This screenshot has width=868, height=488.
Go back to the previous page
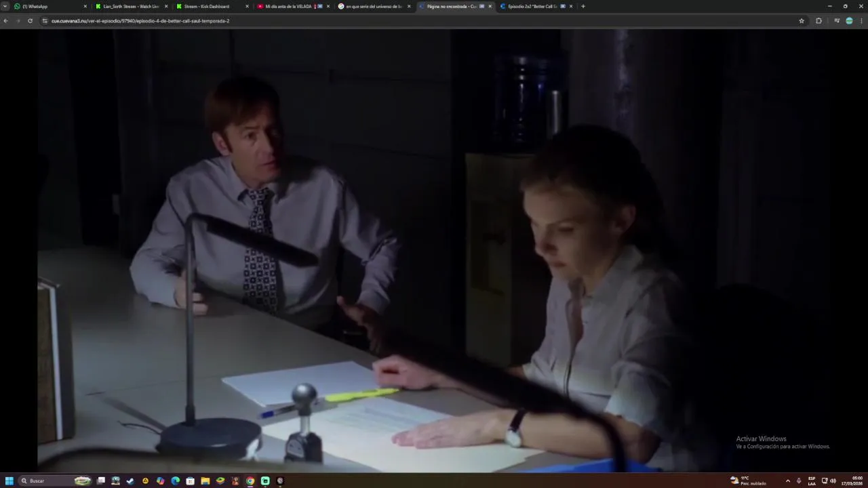(x=5, y=21)
